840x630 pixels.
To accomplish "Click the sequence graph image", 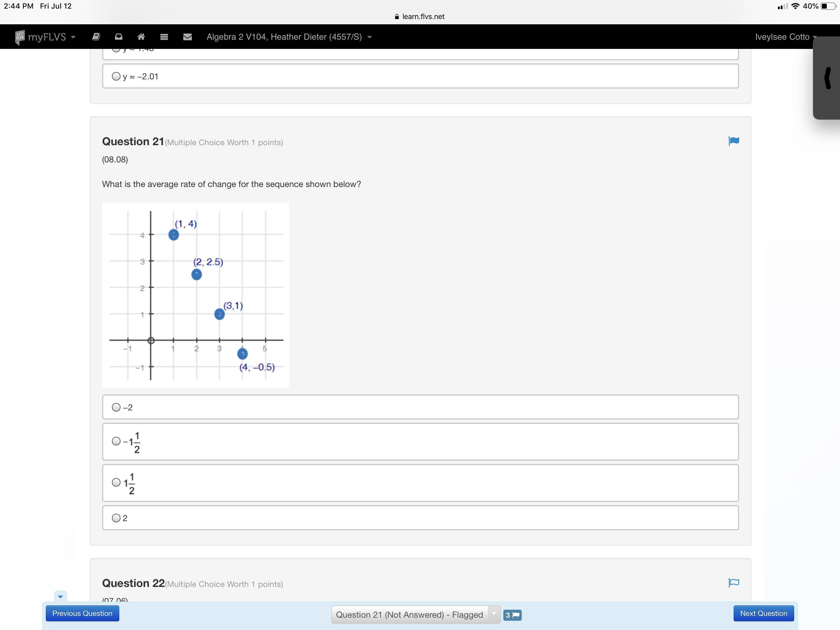I will 195,295.
